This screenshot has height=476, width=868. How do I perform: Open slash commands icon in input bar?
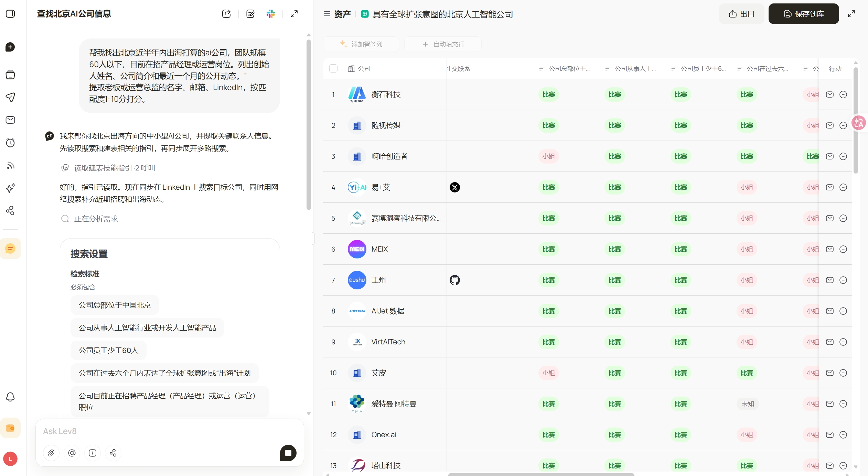(x=92, y=453)
